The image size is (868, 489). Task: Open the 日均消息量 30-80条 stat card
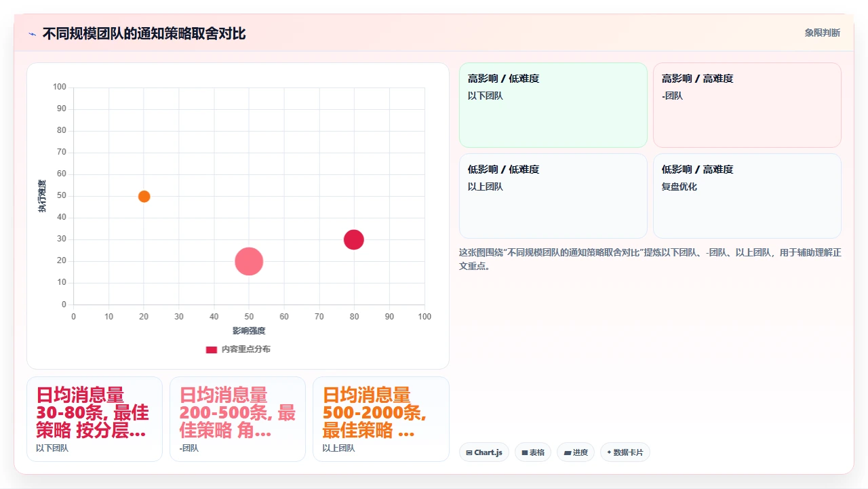94,419
